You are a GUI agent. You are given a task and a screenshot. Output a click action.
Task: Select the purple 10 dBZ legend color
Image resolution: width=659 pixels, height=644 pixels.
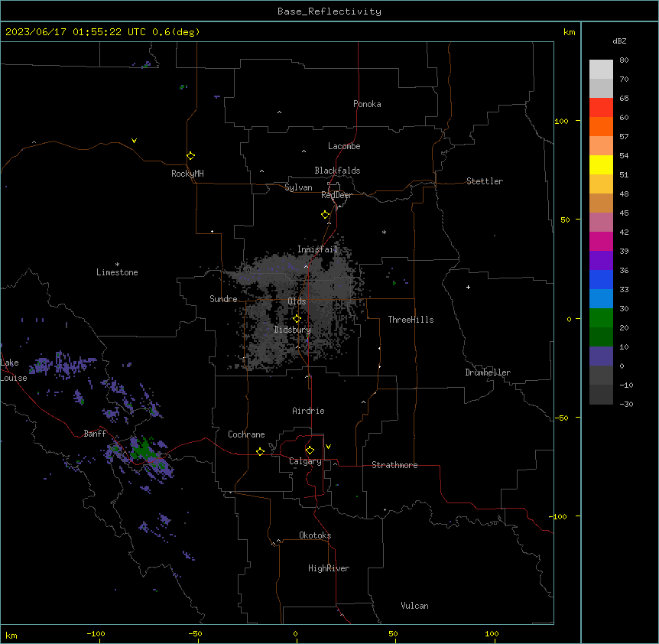click(x=601, y=356)
